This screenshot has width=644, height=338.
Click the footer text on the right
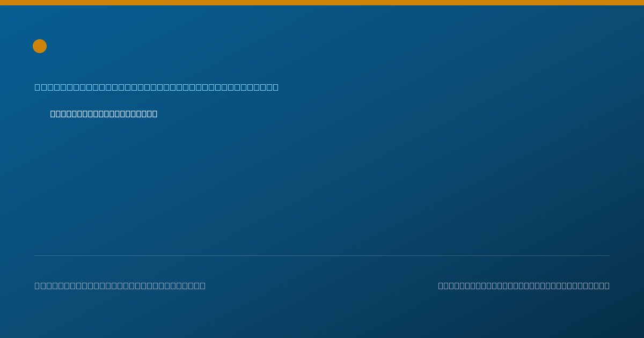[524, 285]
